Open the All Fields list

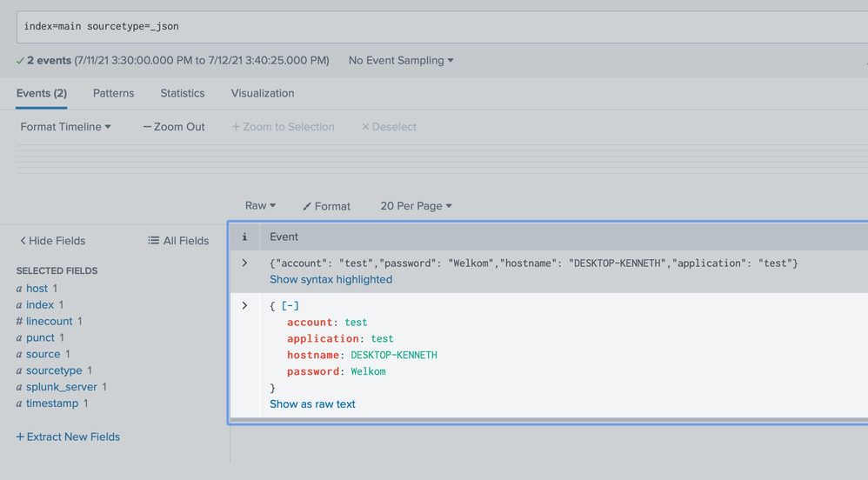point(178,241)
